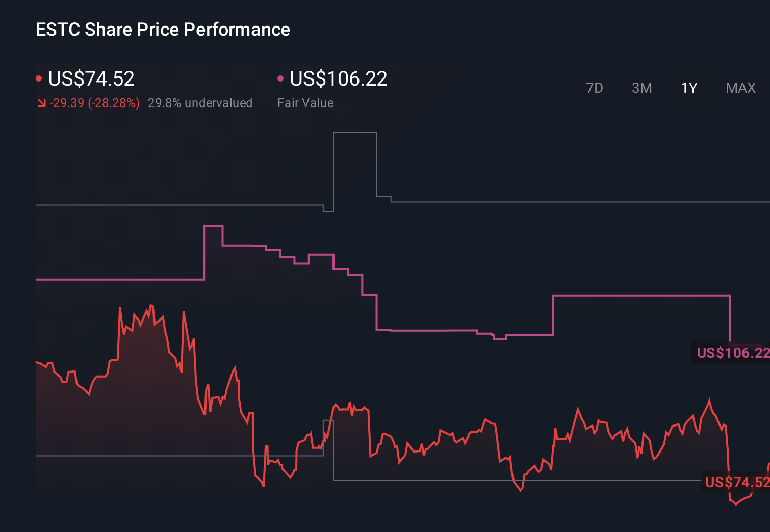Click the ESTC Share Price Performance title

[x=162, y=30]
